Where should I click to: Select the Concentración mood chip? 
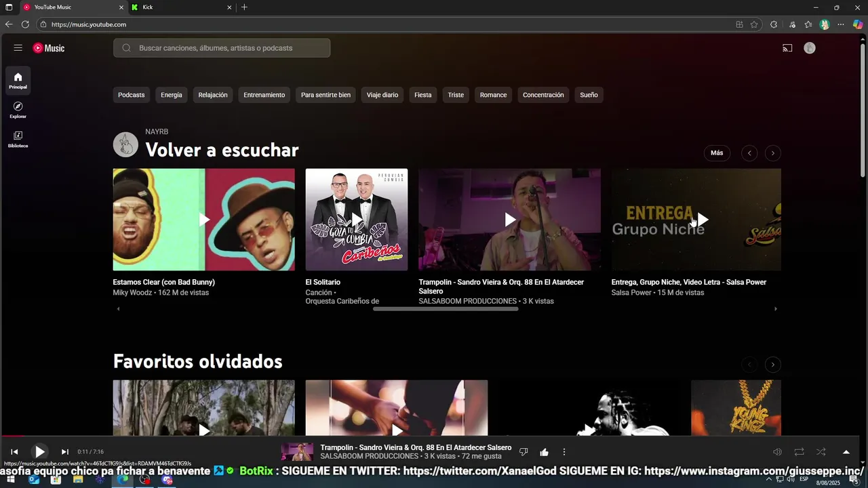point(543,95)
